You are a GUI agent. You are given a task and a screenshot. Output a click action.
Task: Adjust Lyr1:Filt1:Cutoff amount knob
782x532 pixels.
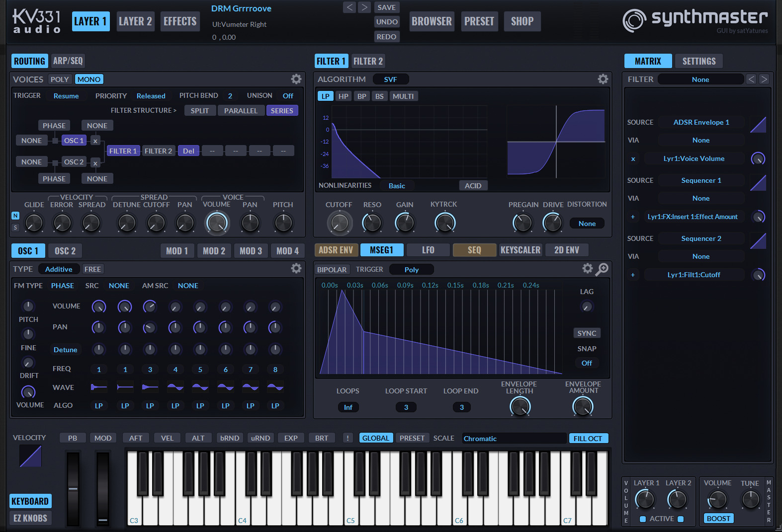click(x=758, y=275)
